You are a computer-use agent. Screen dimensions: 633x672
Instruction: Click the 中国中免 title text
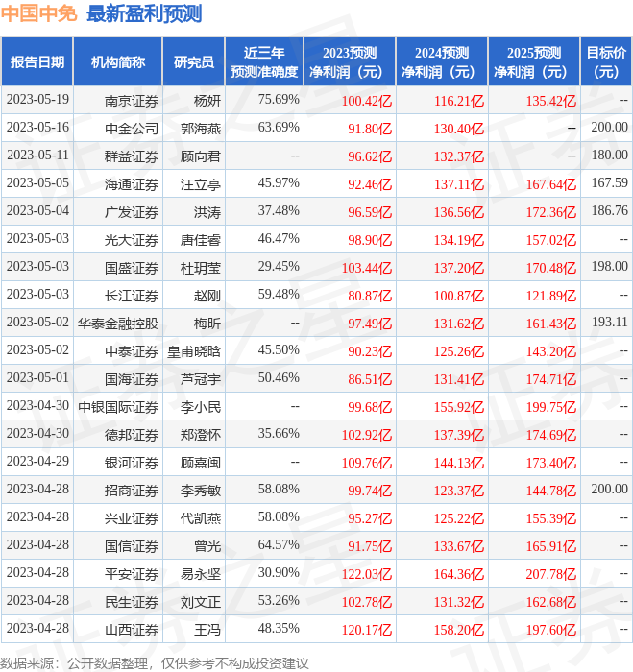pyautogui.click(x=38, y=13)
